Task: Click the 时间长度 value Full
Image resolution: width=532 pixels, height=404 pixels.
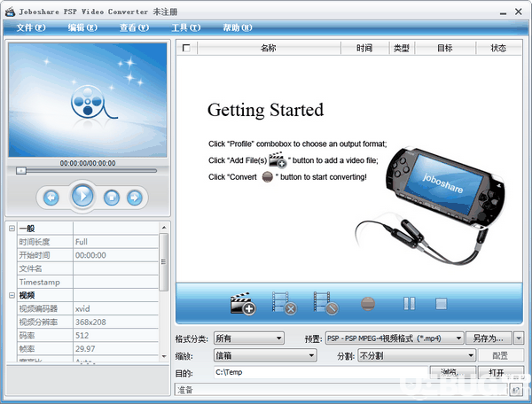Action: [x=115, y=242]
